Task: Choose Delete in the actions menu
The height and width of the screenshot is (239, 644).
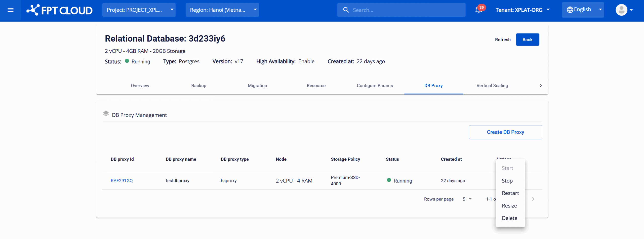Action: tap(509, 218)
